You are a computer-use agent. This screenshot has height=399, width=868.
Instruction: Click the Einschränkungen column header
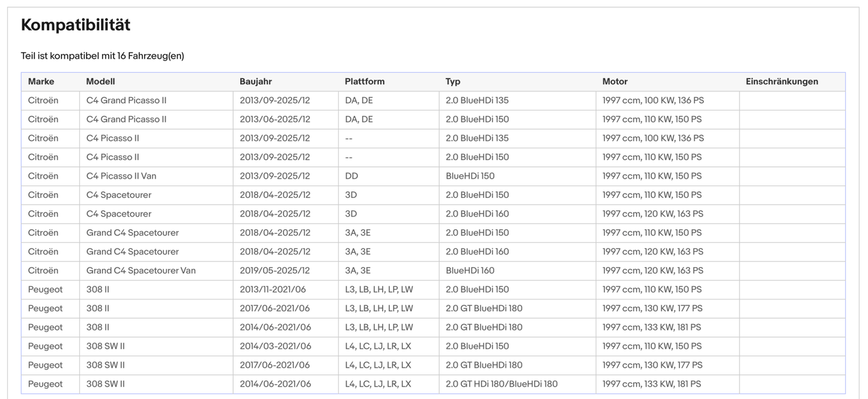pos(782,82)
